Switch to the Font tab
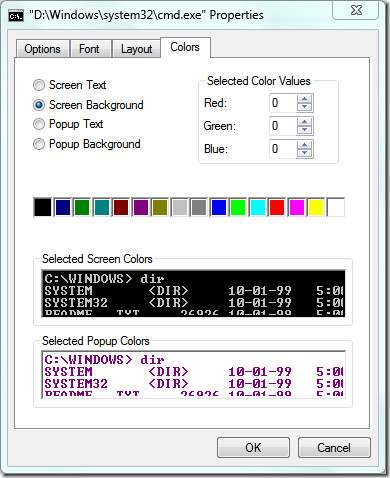390x478 pixels. [x=89, y=49]
